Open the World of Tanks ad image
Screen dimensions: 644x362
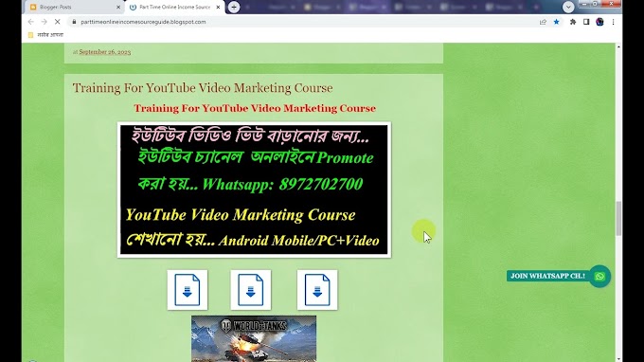click(x=254, y=338)
